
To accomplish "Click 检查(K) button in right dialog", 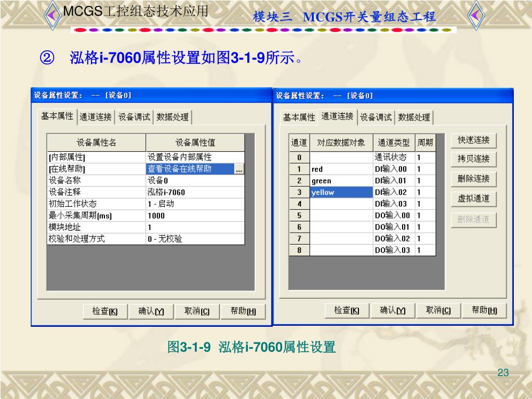I will coord(347,310).
